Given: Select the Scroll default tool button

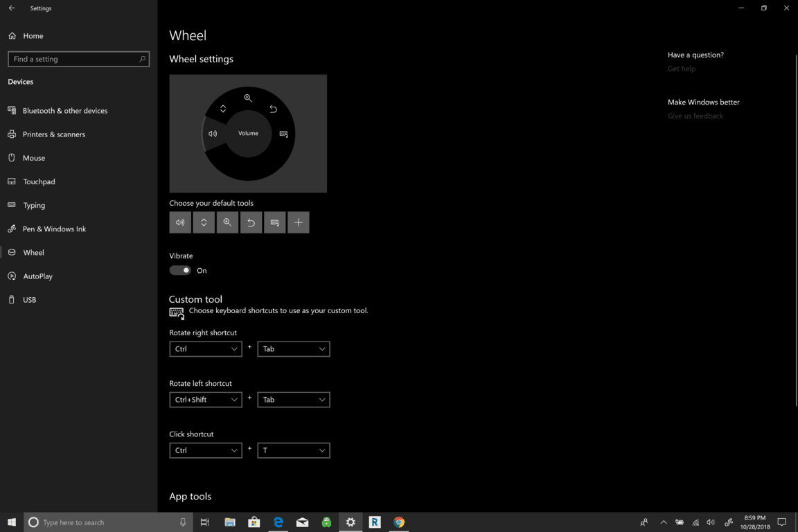Looking at the screenshot, I should tap(204, 222).
